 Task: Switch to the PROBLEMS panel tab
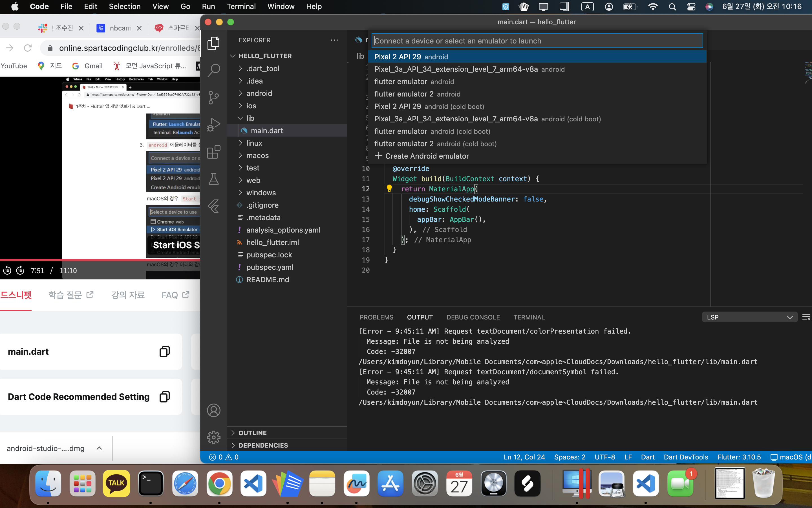point(376,317)
